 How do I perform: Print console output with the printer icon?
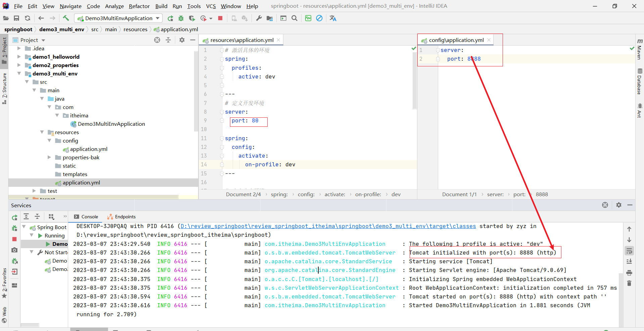coord(629,273)
